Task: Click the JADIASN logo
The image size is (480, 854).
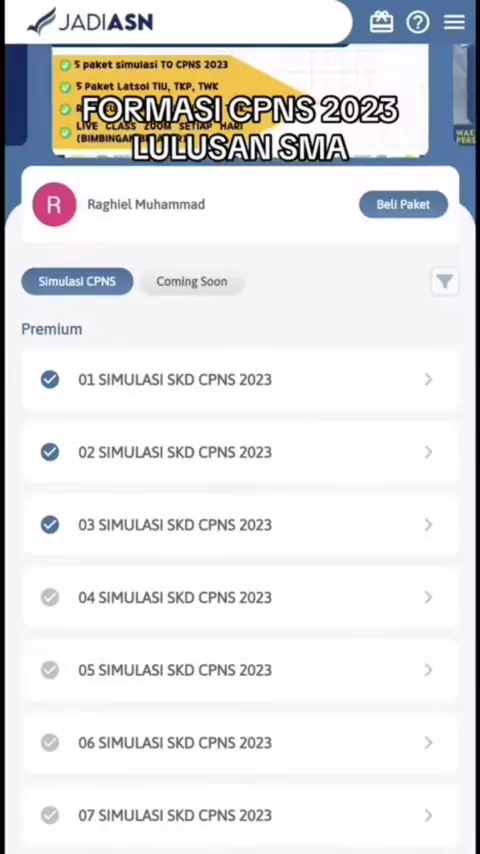Action: (90, 21)
